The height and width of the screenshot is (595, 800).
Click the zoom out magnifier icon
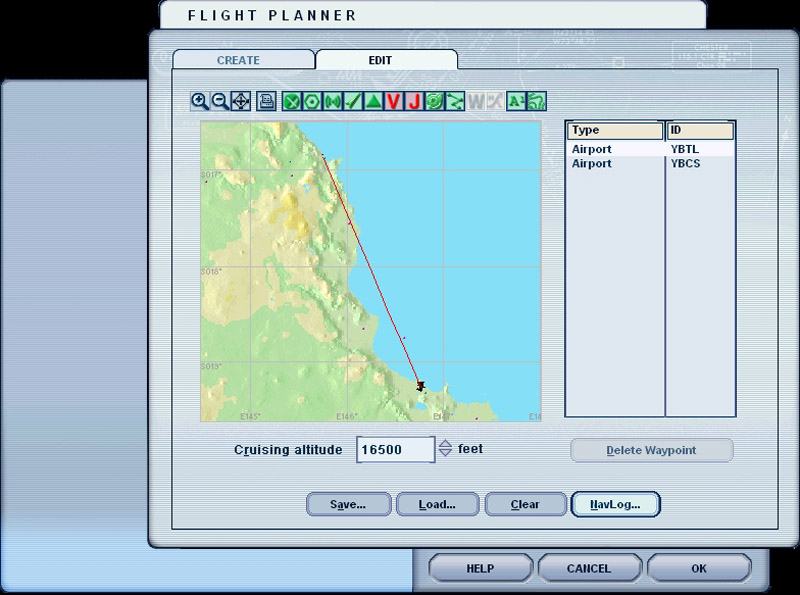[x=219, y=100]
